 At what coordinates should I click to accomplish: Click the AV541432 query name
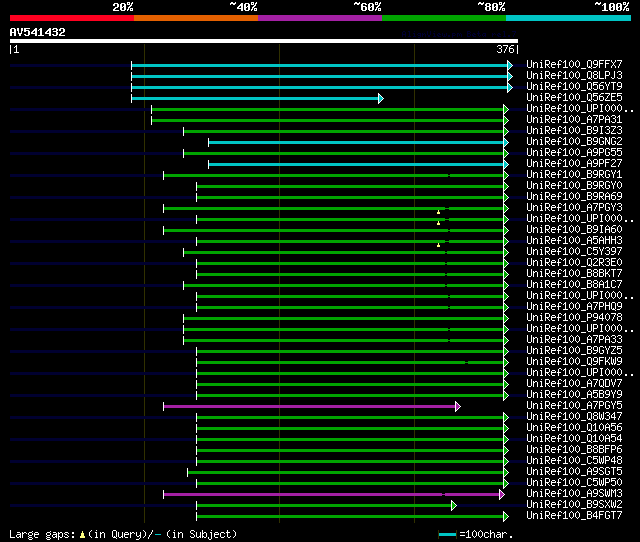click(38, 32)
